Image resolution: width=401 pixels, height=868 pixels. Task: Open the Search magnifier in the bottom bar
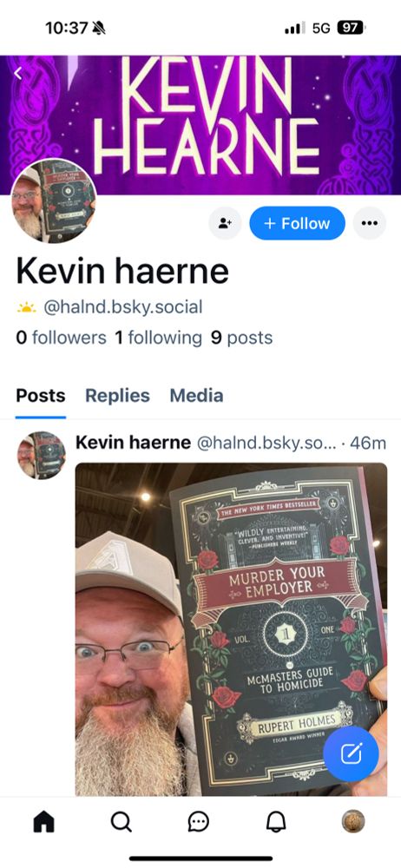click(x=121, y=821)
